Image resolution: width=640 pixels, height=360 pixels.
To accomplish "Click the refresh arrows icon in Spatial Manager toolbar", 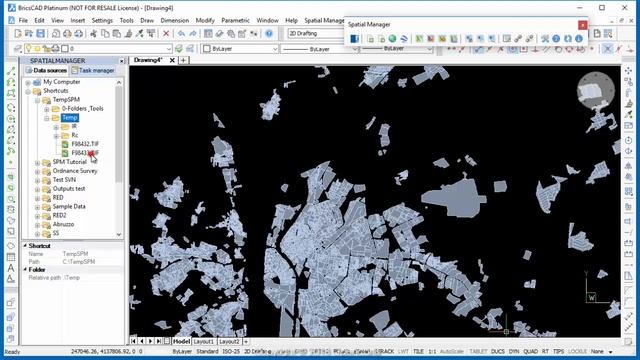I will 567,39.
